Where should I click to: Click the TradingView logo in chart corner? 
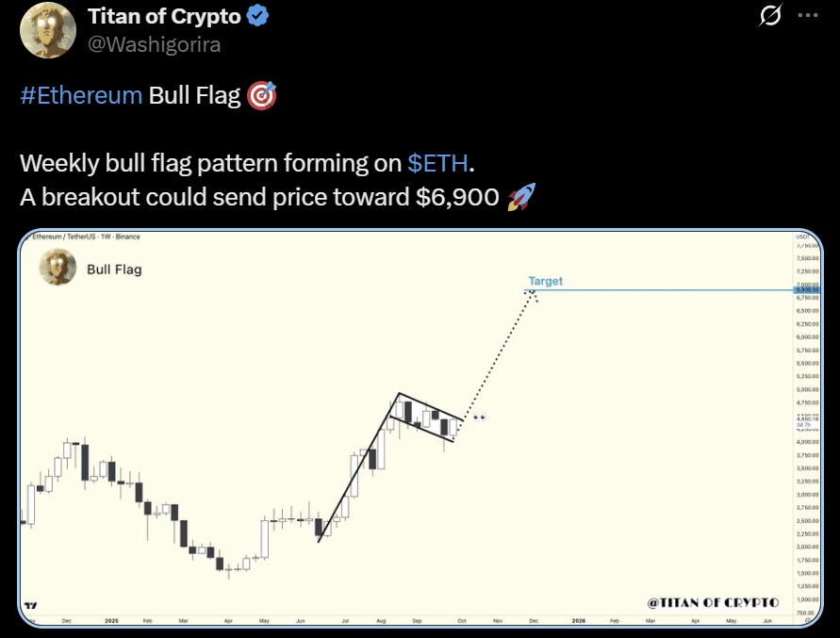pos(31,607)
